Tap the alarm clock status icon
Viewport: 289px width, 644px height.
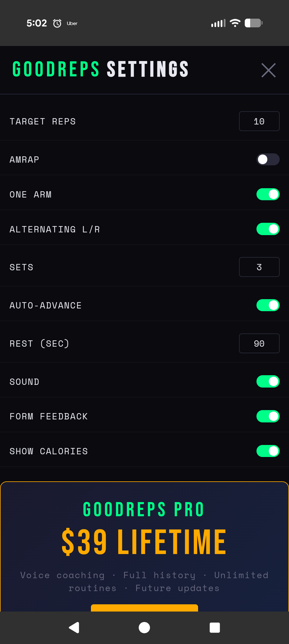click(57, 23)
